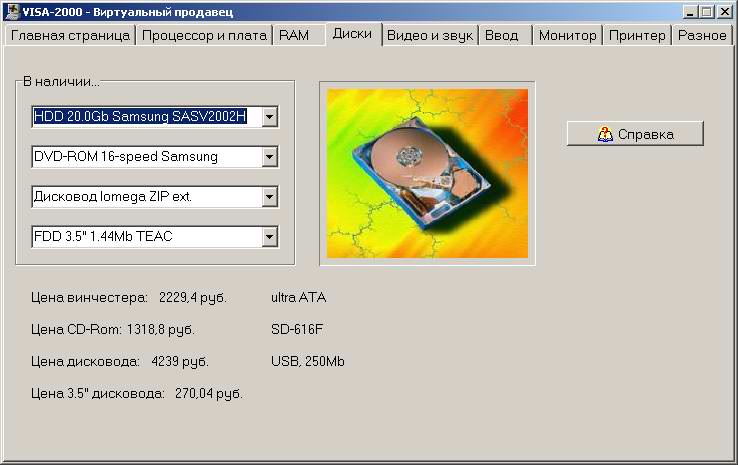Expand the DVD-ROM 16-speed Samsung dropdown
This screenshot has height=465, width=738.
269,157
